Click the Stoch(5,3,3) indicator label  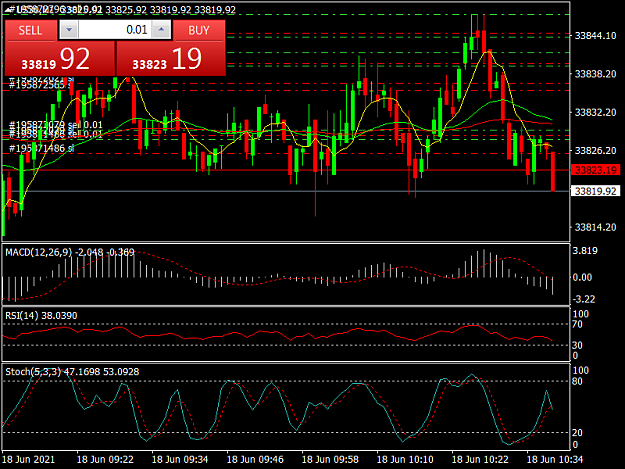[33, 372]
